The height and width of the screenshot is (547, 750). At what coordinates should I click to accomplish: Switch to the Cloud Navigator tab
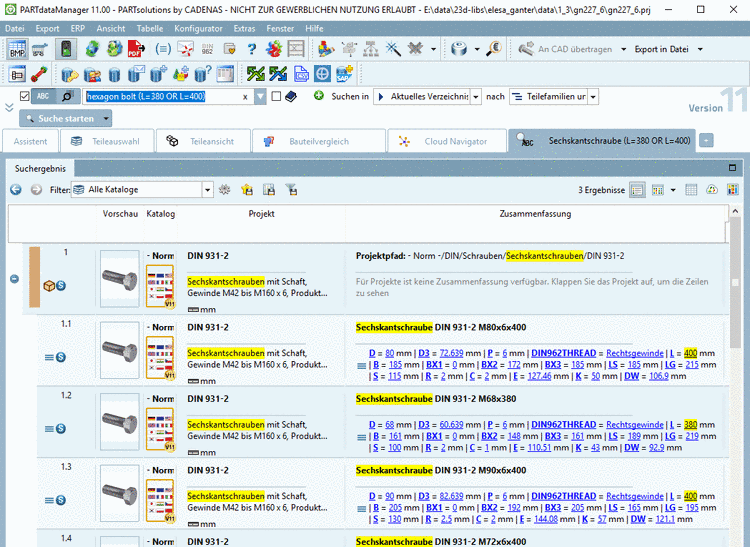446,141
